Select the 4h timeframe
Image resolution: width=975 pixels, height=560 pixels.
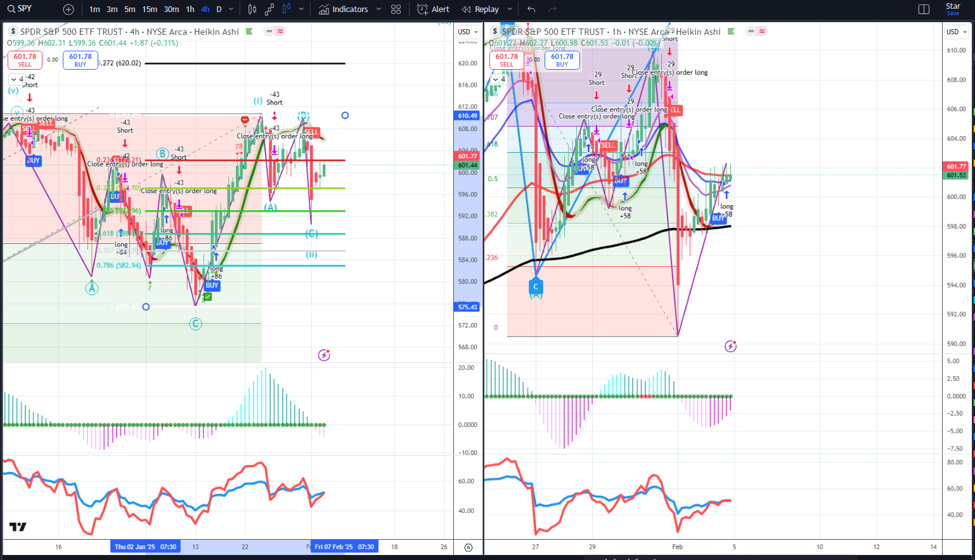[205, 10]
